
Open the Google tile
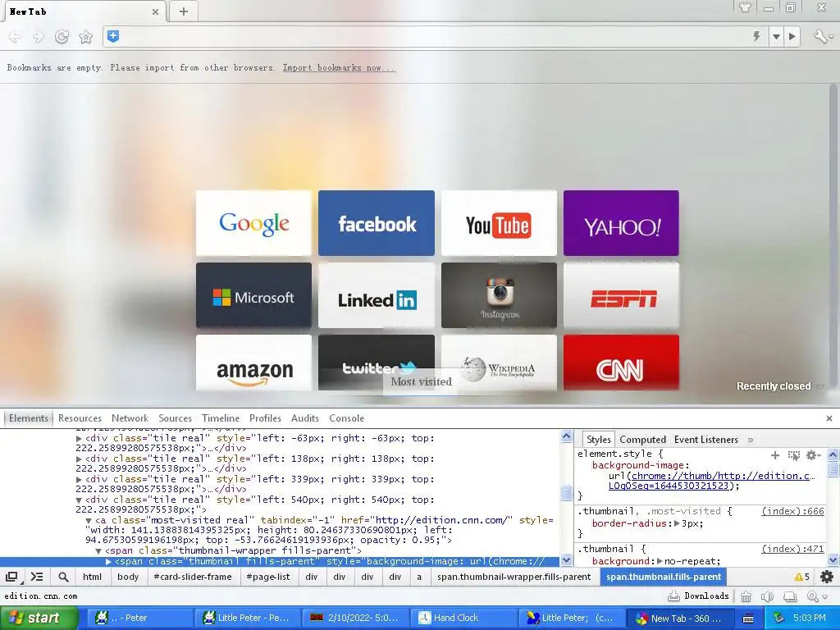tap(253, 223)
